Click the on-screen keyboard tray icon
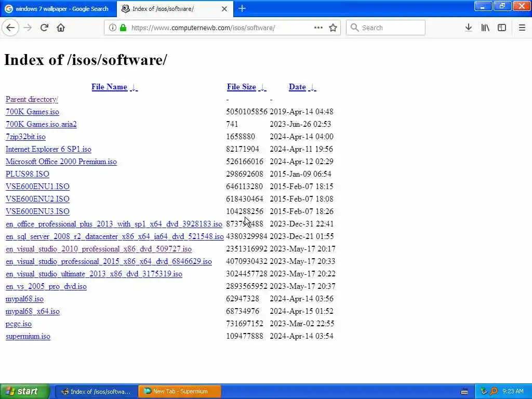The height and width of the screenshot is (399, 532). point(464,392)
